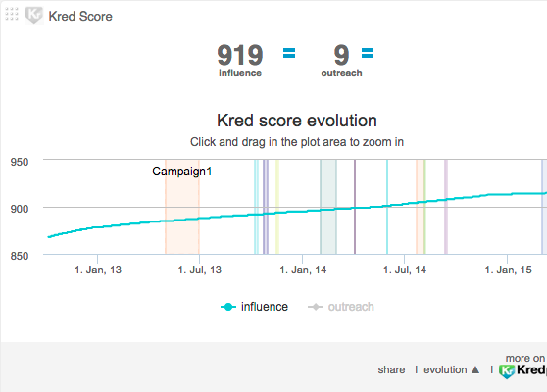Click the 919 influence score
547x392 pixels.
pyautogui.click(x=240, y=55)
